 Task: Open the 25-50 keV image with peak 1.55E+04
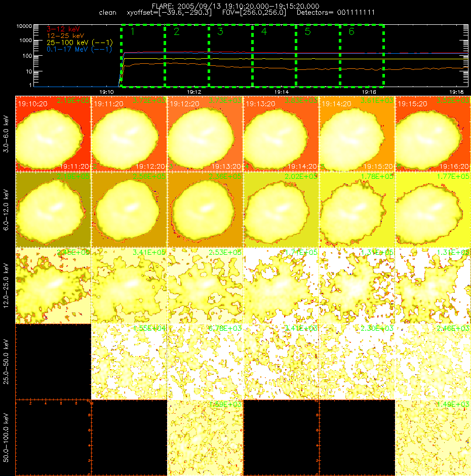click(129, 362)
